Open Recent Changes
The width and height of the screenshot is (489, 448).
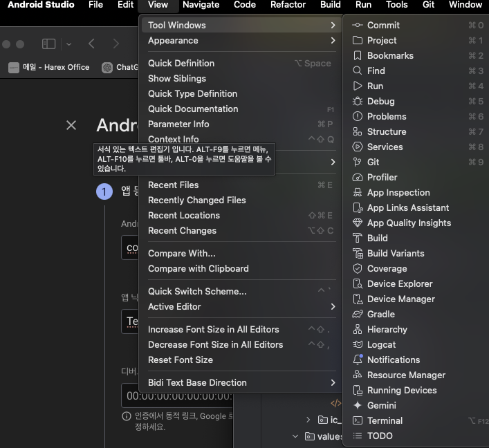click(x=241, y=231)
